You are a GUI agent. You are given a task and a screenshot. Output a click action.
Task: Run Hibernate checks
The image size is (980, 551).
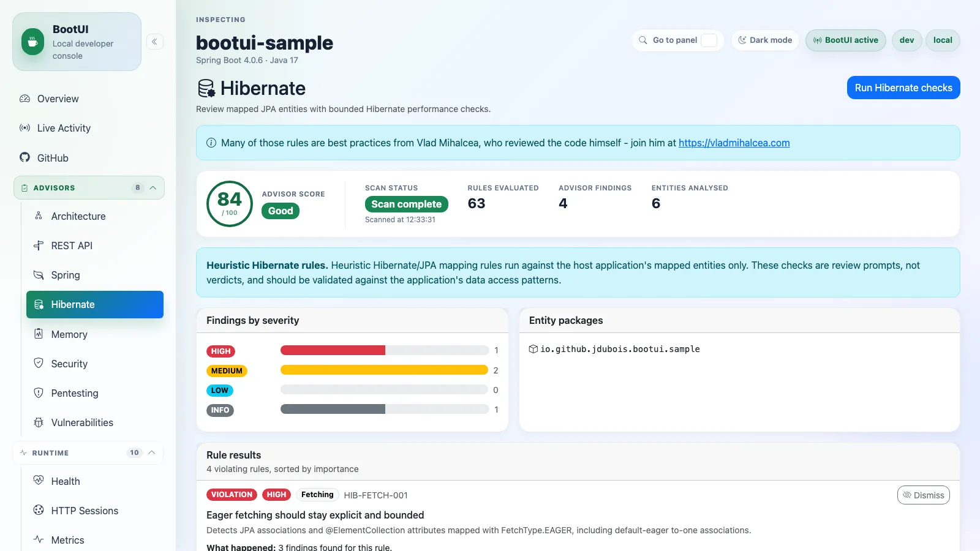click(903, 88)
